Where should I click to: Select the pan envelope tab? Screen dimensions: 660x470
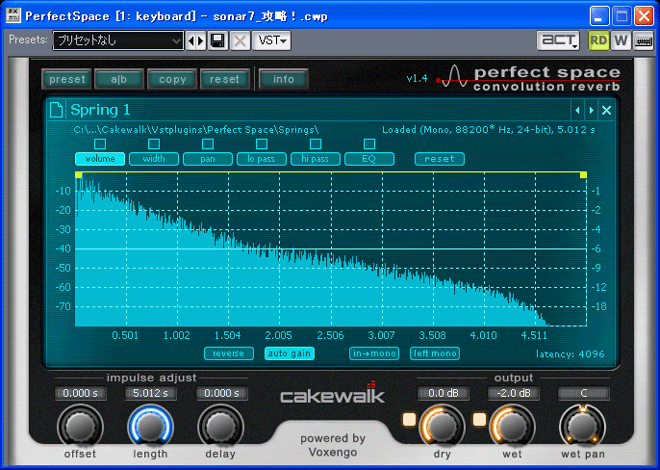pos(208,159)
